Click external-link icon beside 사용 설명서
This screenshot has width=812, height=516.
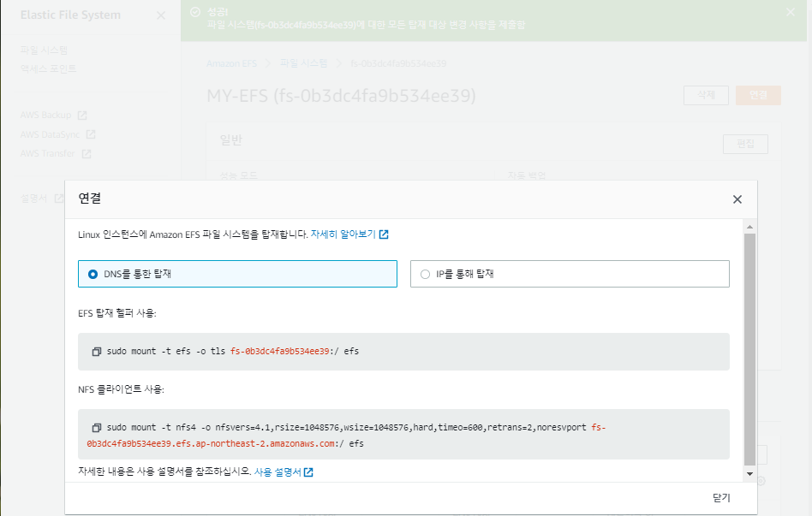click(308, 472)
